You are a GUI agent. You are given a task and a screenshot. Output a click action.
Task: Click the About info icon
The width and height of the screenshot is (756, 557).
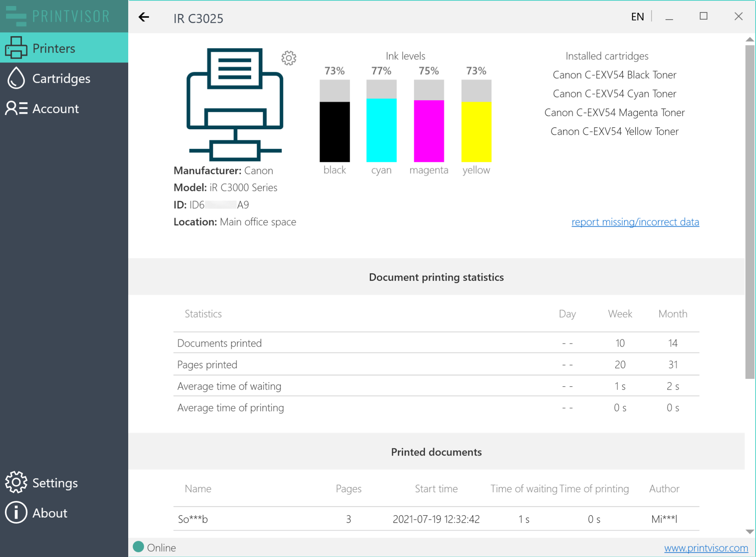[x=16, y=512]
